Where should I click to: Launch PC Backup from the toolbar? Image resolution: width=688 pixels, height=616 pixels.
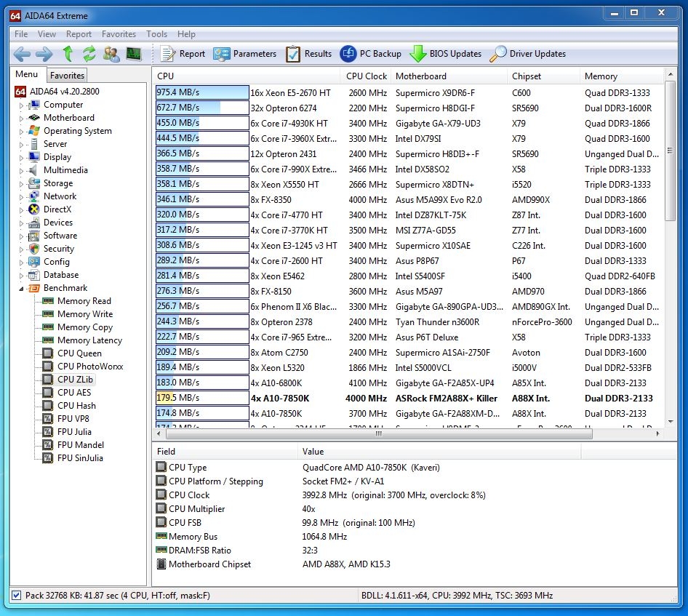click(371, 54)
